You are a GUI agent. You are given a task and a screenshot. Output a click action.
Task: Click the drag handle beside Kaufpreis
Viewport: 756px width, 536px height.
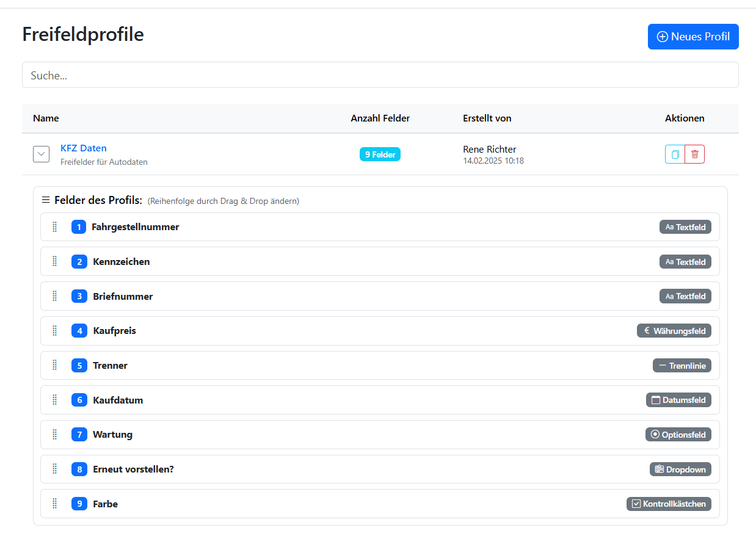click(x=54, y=331)
